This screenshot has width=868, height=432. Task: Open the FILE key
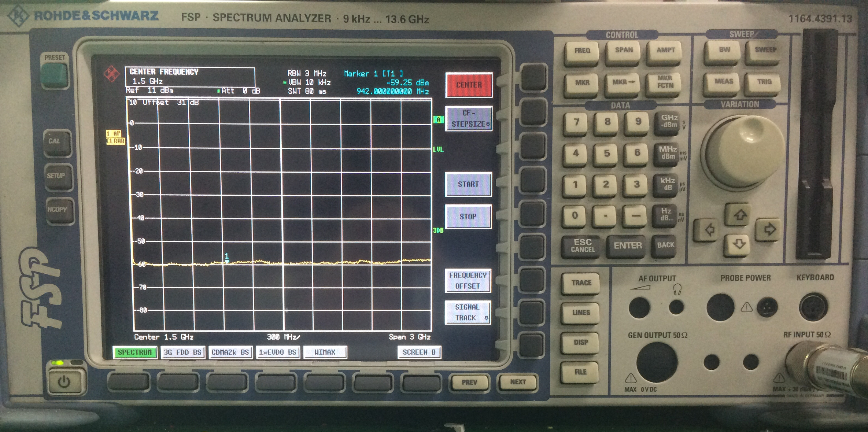point(580,373)
